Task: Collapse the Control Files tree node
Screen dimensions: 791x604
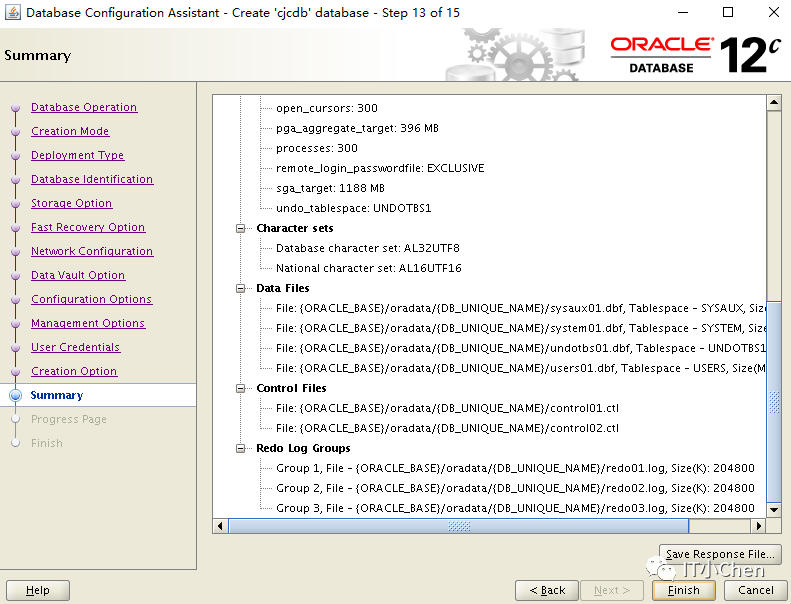Action: pyautogui.click(x=241, y=389)
